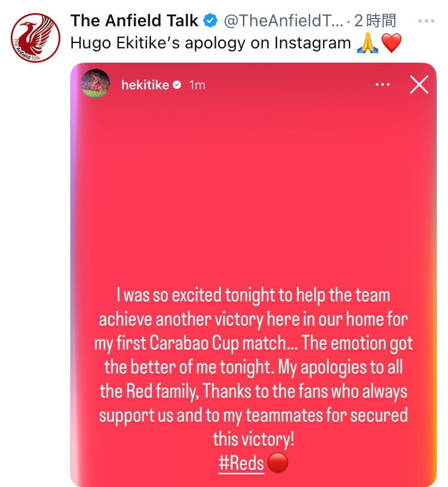Click the hekitike username in the story
Screen dimensions: 448x487
145,85
